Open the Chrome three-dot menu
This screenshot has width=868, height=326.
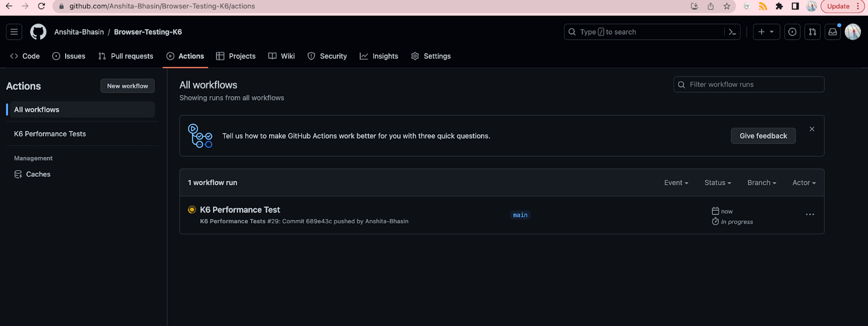click(x=859, y=6)
